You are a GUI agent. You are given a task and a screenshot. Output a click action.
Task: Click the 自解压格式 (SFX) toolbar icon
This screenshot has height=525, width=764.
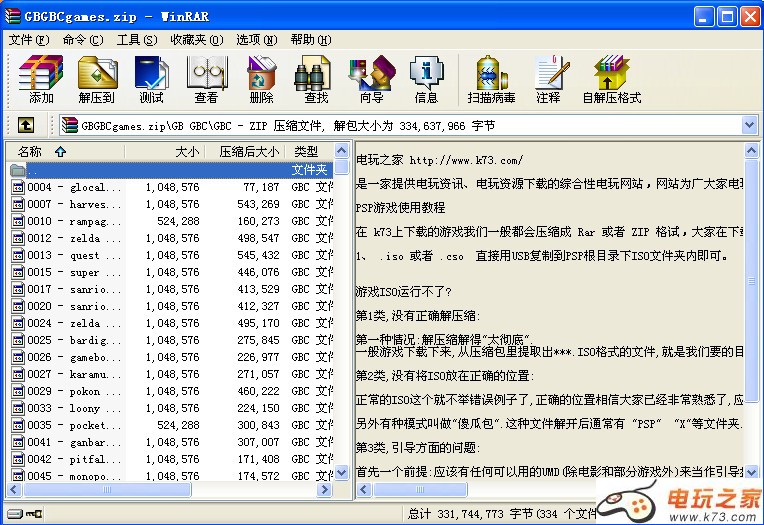tap(611, 78)
